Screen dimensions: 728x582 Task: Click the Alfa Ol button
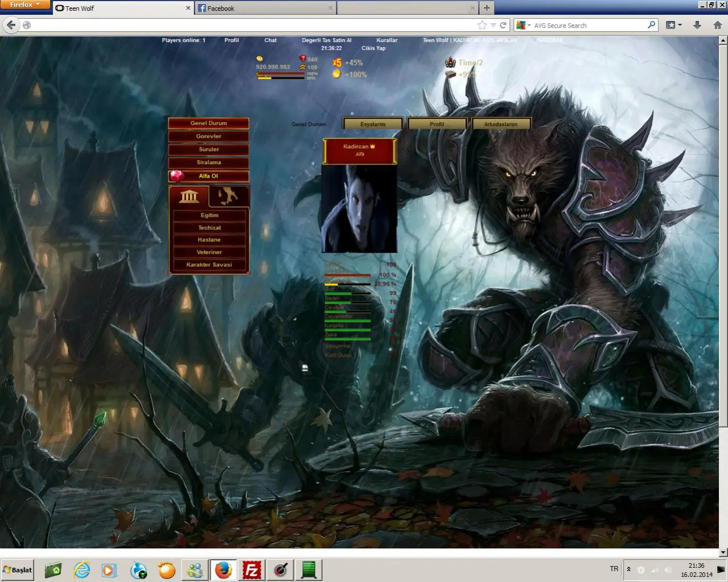point(209,176)
